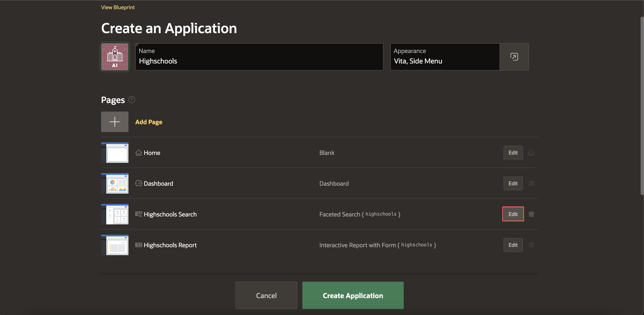The width and height of the screenshot is (644, 315).
Task: Click the Dashboard page name
Action: tap(159, 184)
